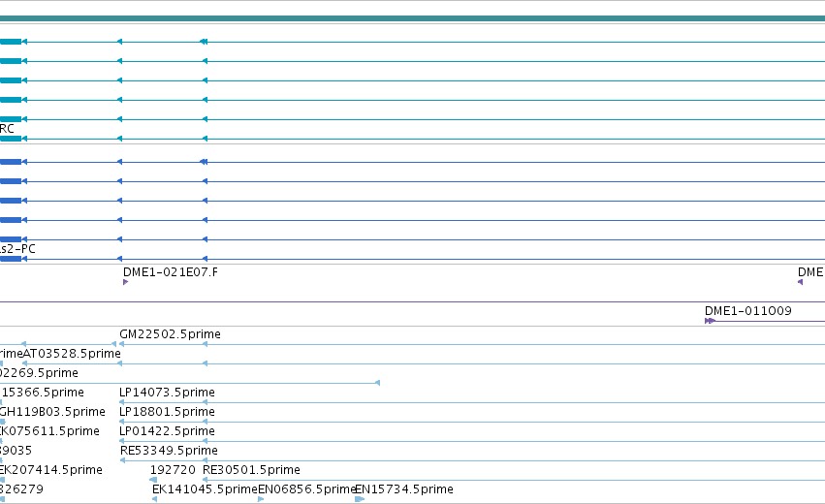Click the EN15734.5prime EST label
The height and width of the screenshot is (504, 825).
pyautogui.click(x=404, y=489)
